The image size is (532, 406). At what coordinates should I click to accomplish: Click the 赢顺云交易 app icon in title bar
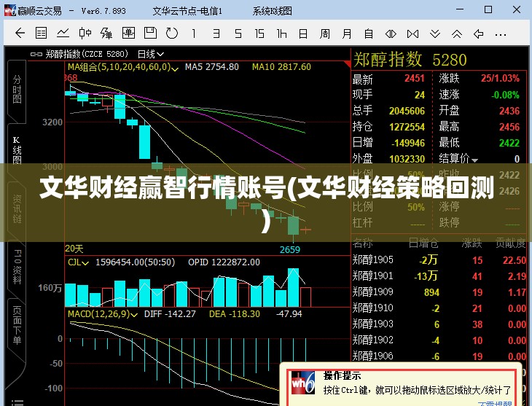pyautogui.click(x=10, y=10)
